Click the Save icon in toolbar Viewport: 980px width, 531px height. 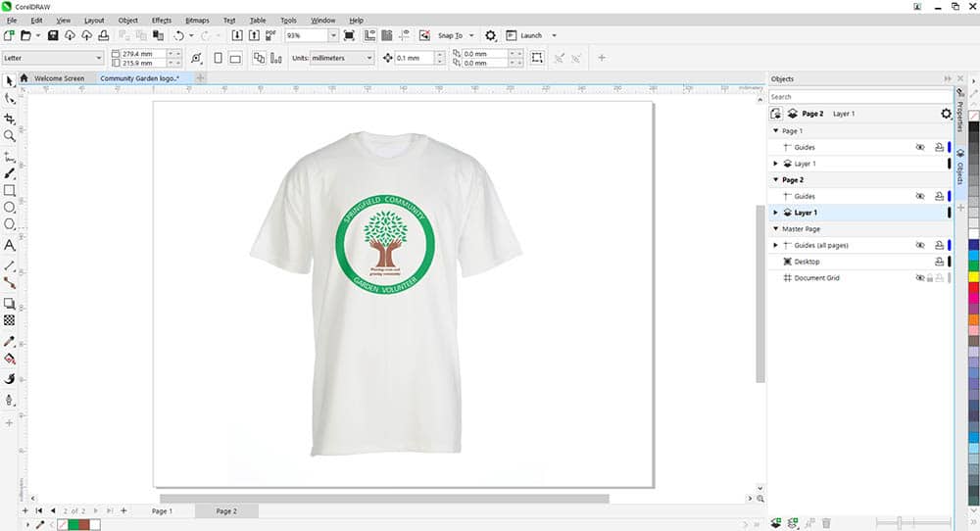[x=54, y=35]
